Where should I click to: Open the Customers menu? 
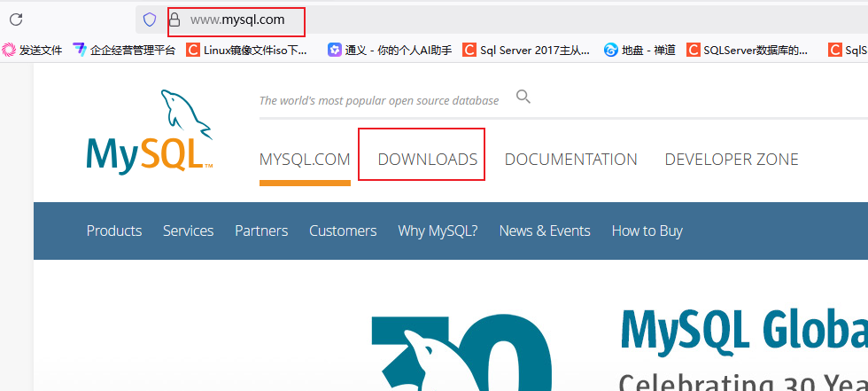[x=343, y=231]
